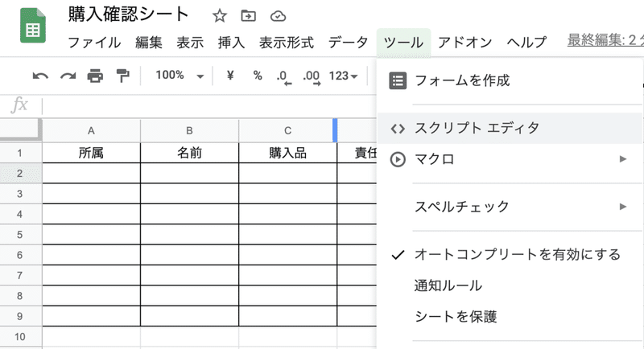Select row 2 header

[x=21, y=174]
